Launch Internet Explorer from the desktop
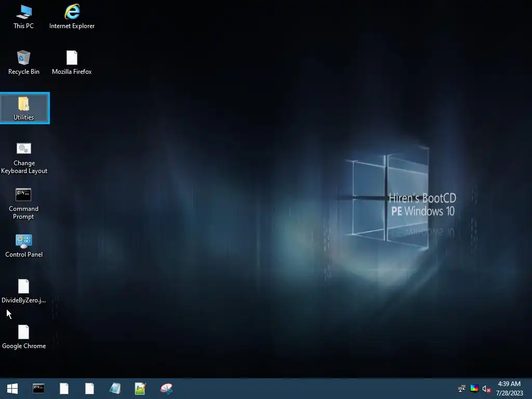 coord(72,17)
